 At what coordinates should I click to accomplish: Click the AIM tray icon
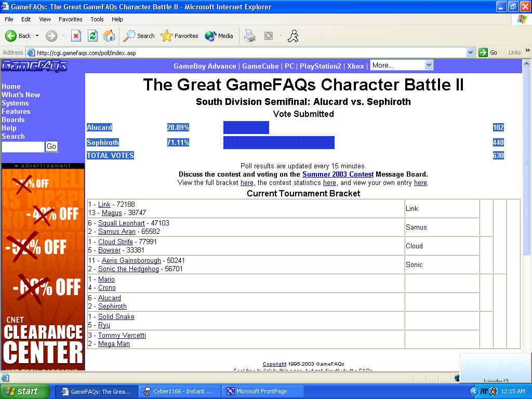click(x=494, y=391)
